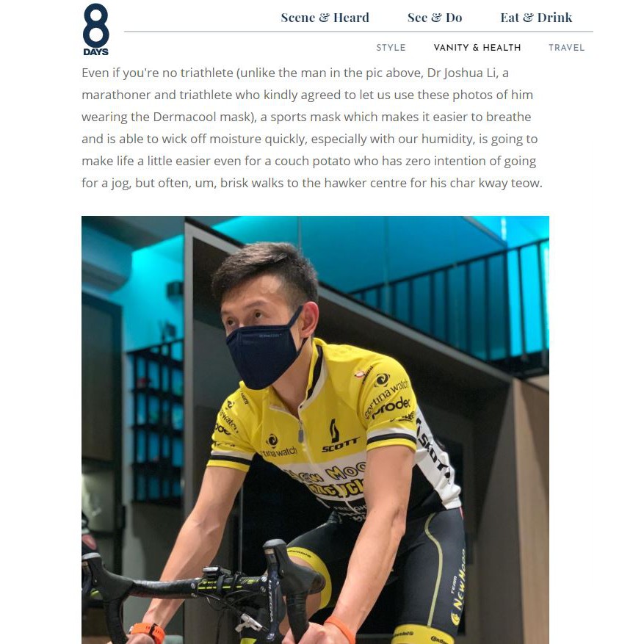Open the Scene & Heard section

(x=325, y=18)
